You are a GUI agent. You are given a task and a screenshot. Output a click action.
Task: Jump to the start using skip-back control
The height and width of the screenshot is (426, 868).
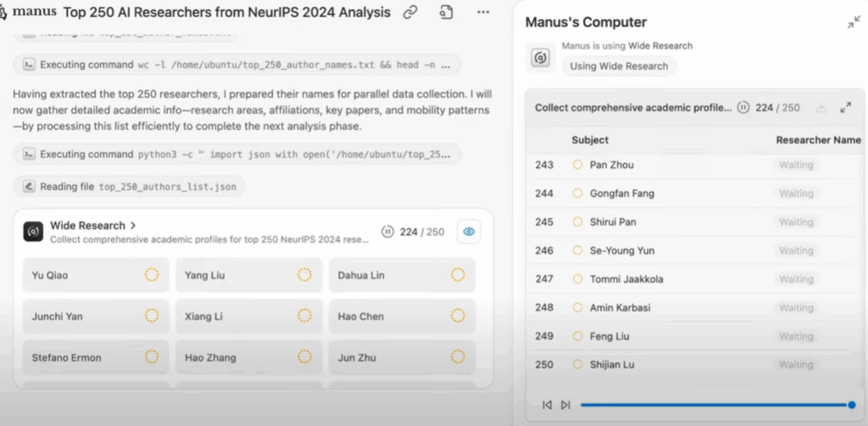coord(547,405)
